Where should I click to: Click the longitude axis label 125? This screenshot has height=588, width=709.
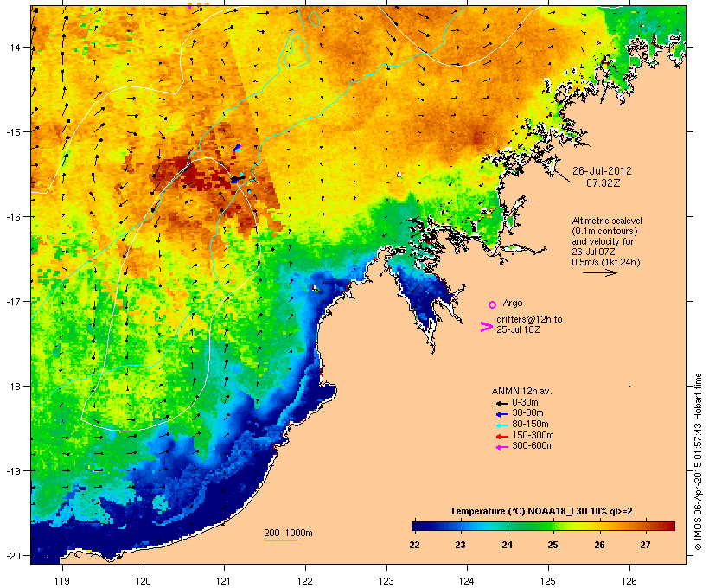(548, 581)
